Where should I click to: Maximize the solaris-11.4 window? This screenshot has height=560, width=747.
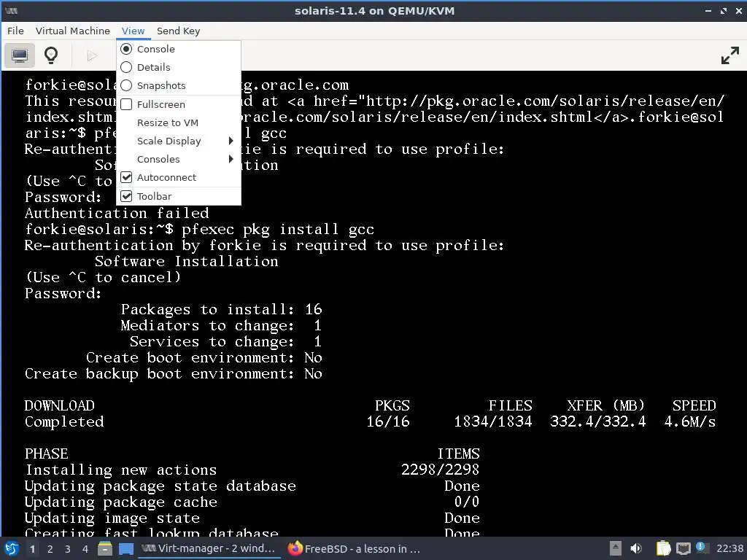point(724,10)
